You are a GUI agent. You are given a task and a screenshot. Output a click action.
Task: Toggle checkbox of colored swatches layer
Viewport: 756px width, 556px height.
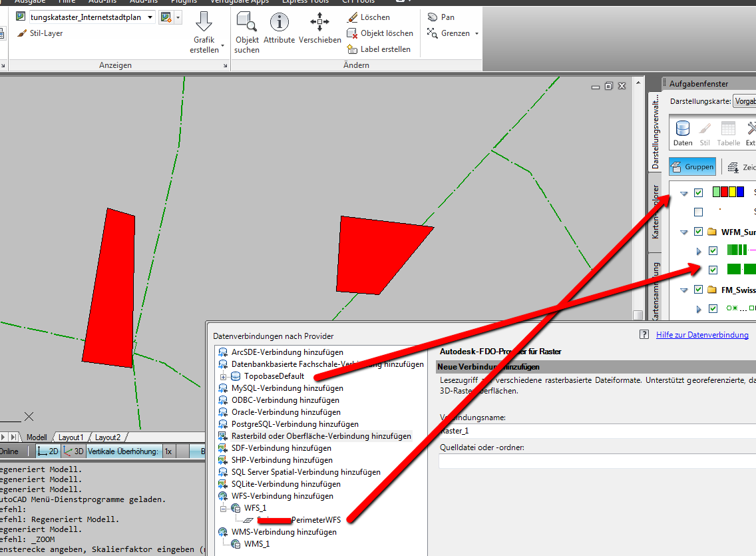698,193
